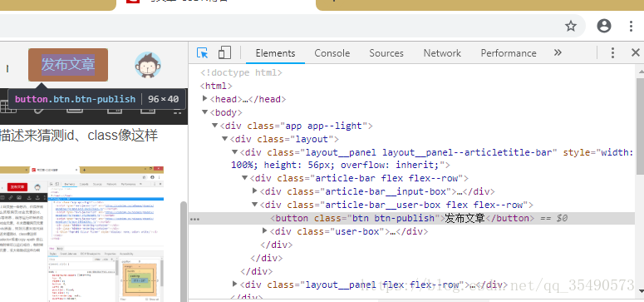Collapse the layout__panel--articletitle-bar div

tap(234, 151)
